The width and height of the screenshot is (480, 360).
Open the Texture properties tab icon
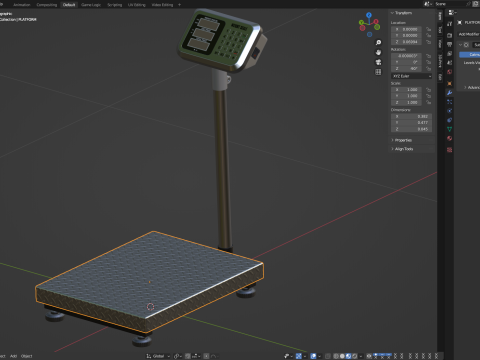[450, 150]
